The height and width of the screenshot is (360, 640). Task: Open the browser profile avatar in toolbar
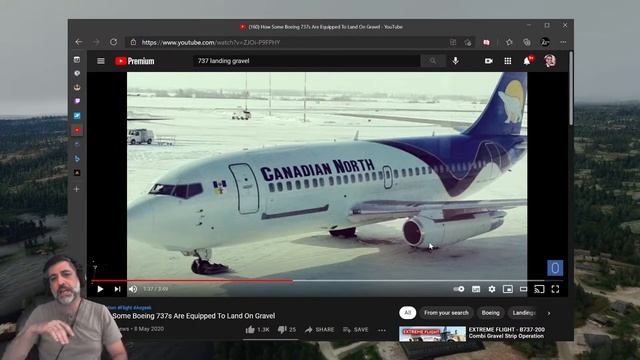tap(545, 42)
